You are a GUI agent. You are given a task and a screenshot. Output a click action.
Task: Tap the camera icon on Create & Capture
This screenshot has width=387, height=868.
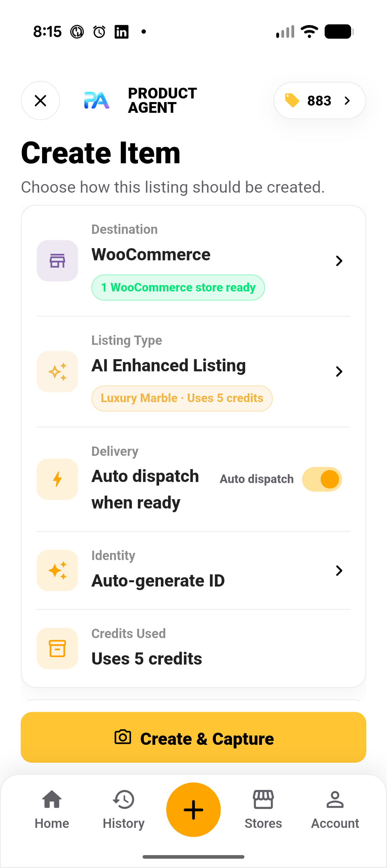(123, 737)
